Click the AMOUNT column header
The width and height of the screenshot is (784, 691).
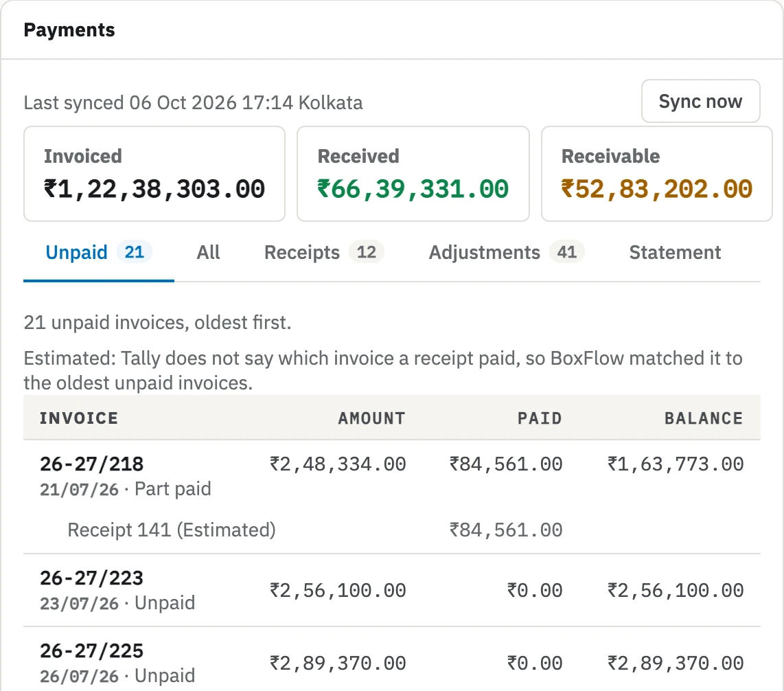click(x=371, y=418)
